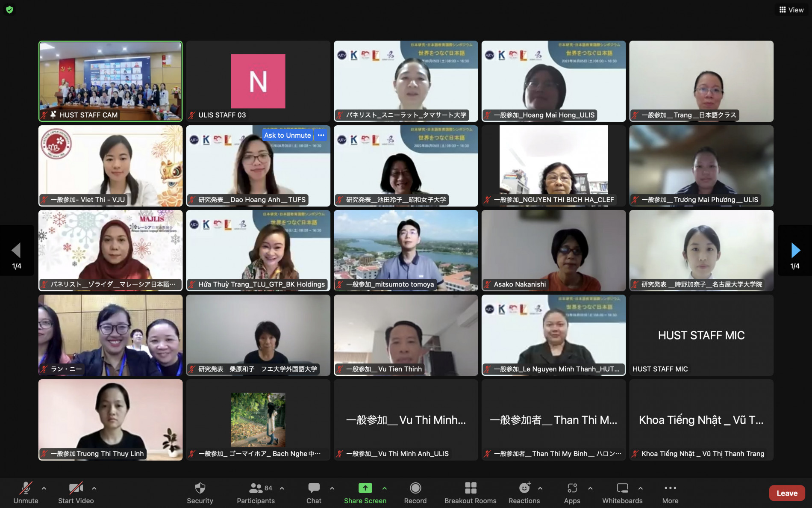Start recording the meeting
812x508 pixels.
point(415,493)
